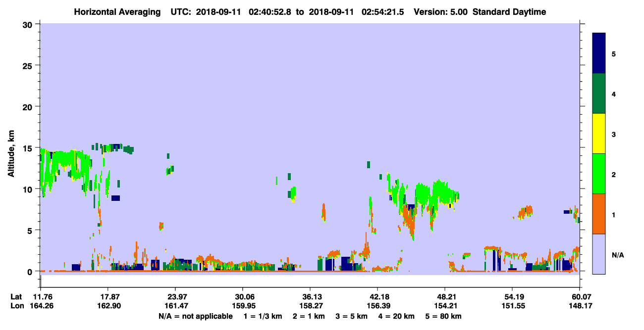Click the y-axis tick label 30

click(29, 24)
